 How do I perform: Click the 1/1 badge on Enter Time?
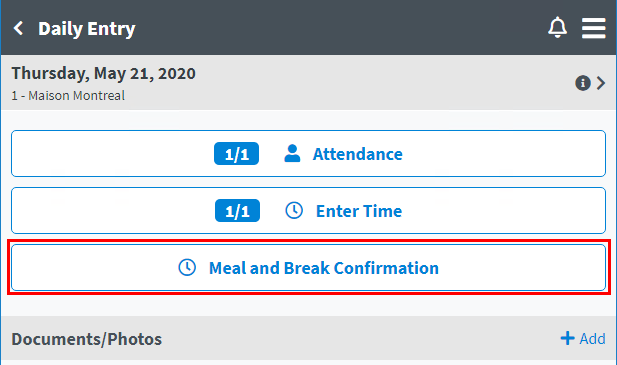237,210
